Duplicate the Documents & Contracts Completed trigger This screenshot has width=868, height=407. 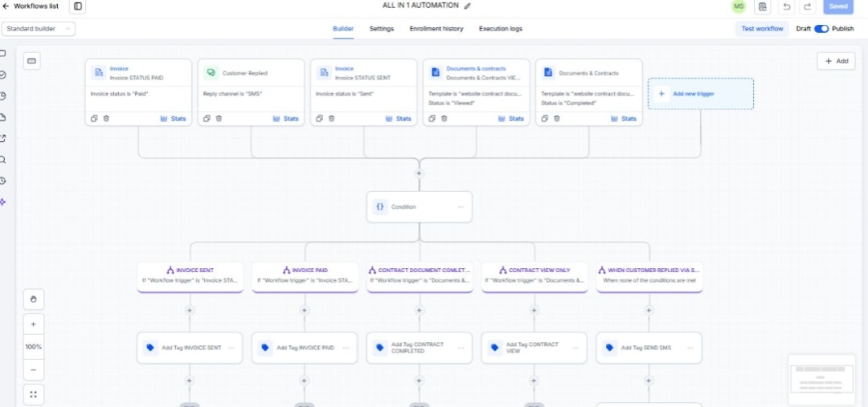pyautogui.click(x=545, y=118)
